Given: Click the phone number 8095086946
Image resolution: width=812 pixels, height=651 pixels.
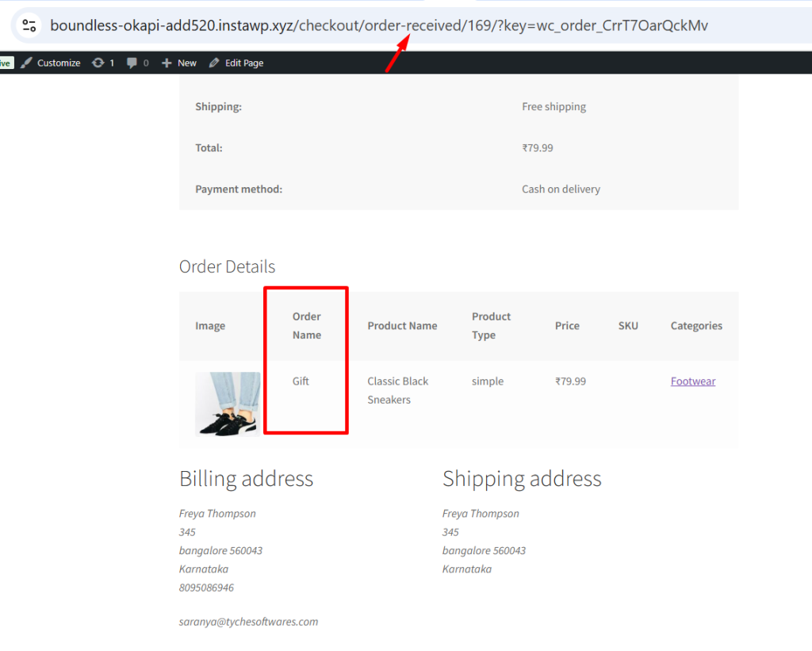Looking at the screenshot, I should click(x=206, y=588).
